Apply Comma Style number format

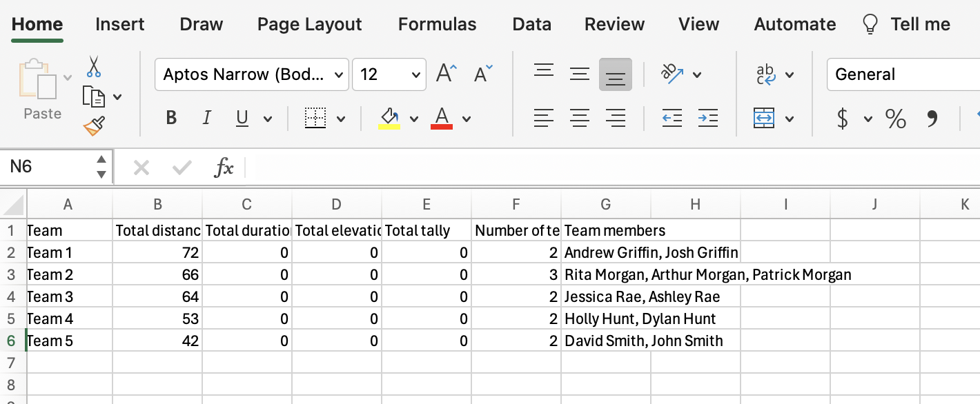pyautogui.click(x=932, y=119)
